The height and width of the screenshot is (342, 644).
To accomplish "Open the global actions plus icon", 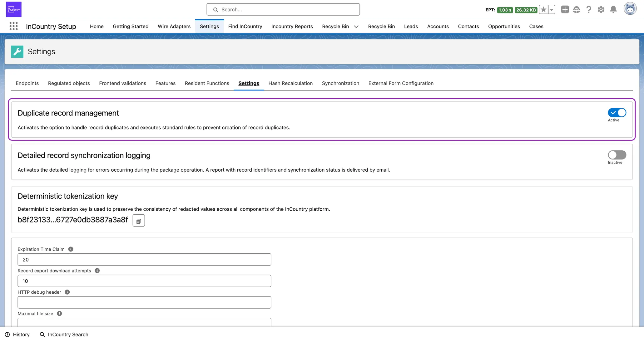I will [565, 10].
